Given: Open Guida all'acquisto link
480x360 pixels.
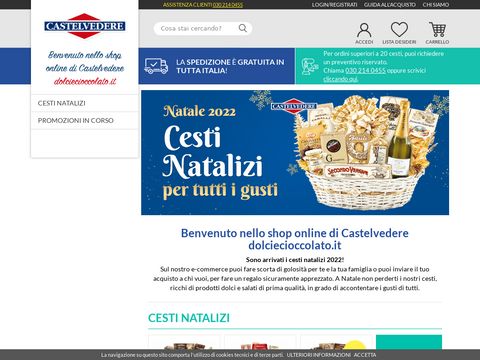Looking at the screenshot, I should (x=390, y=5).
